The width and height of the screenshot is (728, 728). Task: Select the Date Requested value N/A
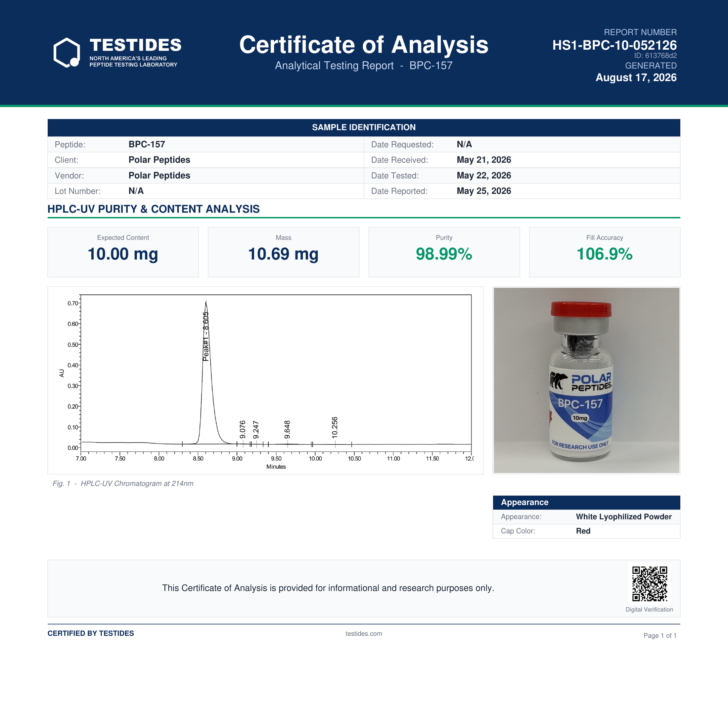464,144
